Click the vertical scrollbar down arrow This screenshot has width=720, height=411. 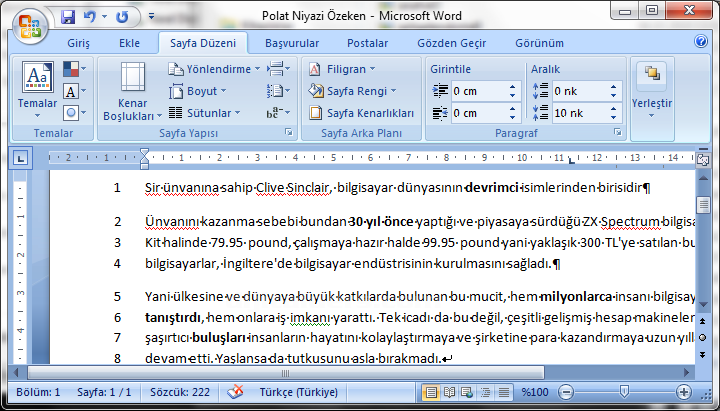(x=703, y=304)
